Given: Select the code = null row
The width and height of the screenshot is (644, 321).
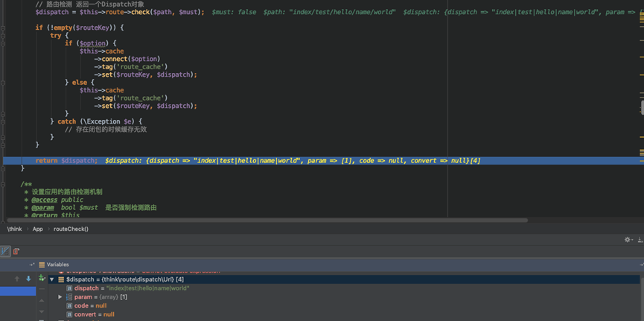Looking at the screenshot, I should [344, 306].
